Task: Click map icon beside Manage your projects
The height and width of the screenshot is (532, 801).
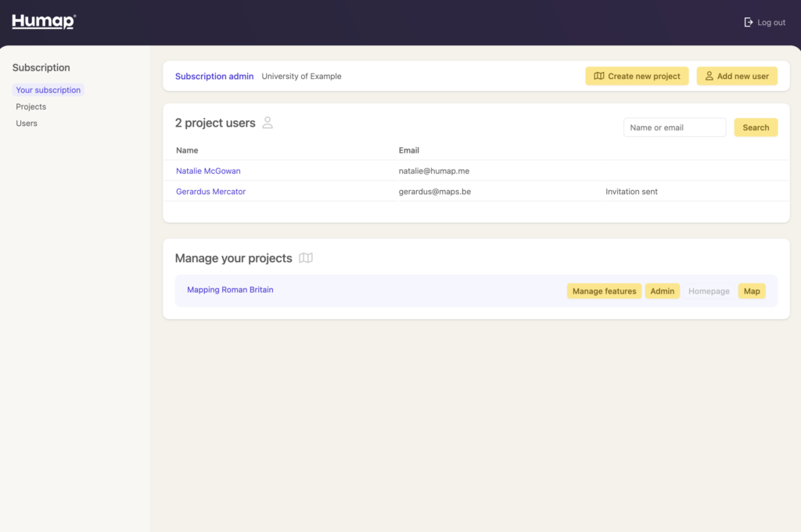Action: [306, 258]
